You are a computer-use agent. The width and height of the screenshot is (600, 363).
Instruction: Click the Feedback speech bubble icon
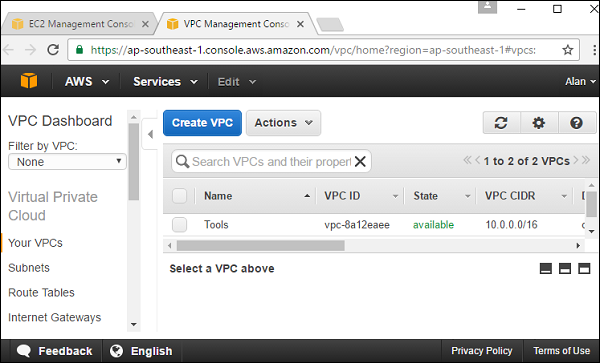tap(24, 351)
